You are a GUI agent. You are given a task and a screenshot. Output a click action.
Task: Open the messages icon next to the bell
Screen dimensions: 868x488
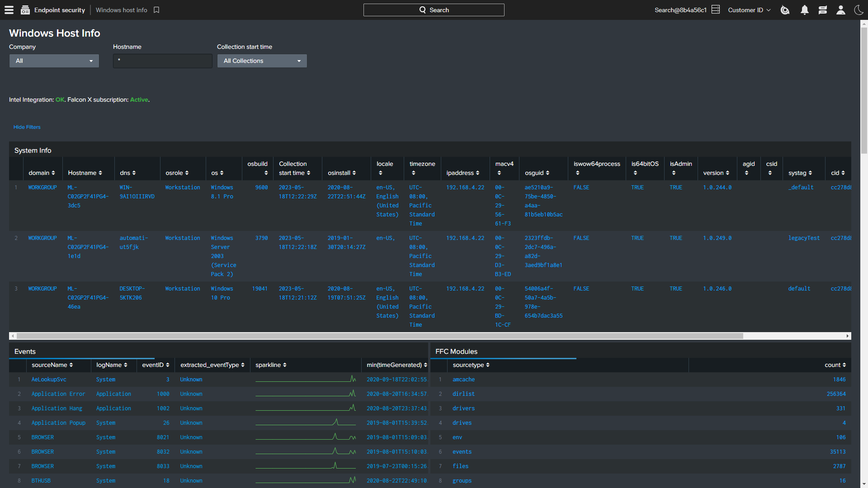click(x=823, y=10)
